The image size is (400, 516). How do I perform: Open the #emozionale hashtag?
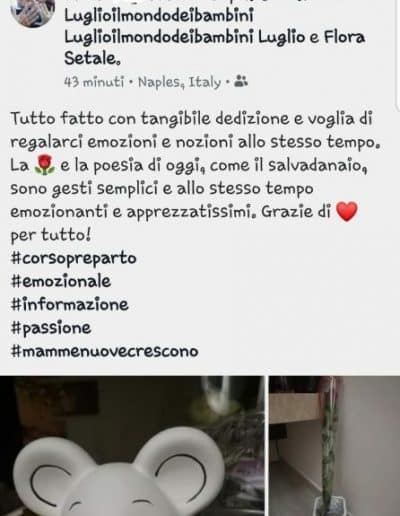(x=61, y=281)
